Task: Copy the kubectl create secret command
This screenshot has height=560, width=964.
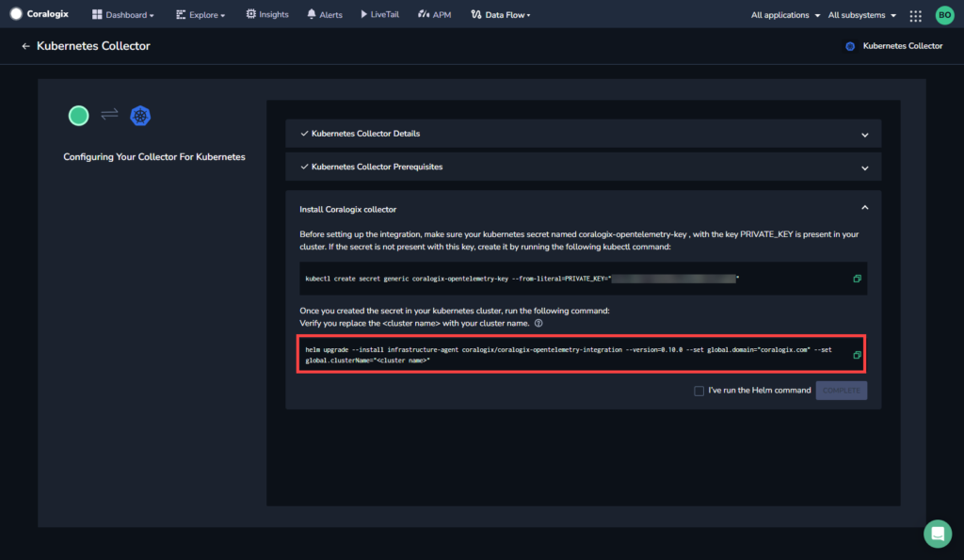Action: coord(857,279)
